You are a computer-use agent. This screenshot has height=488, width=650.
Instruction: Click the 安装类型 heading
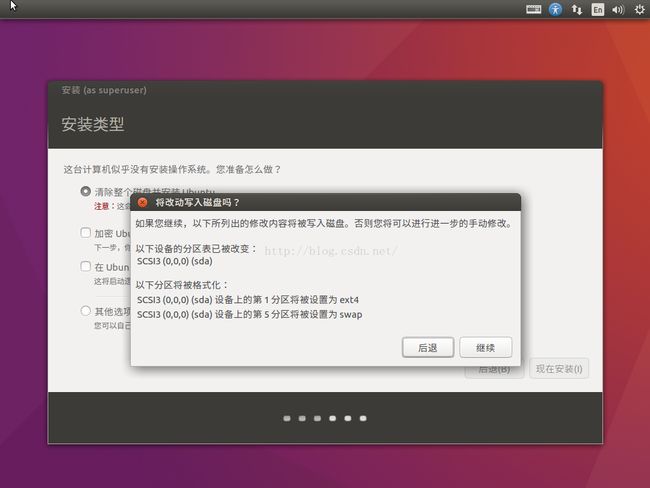coord(93,124)
